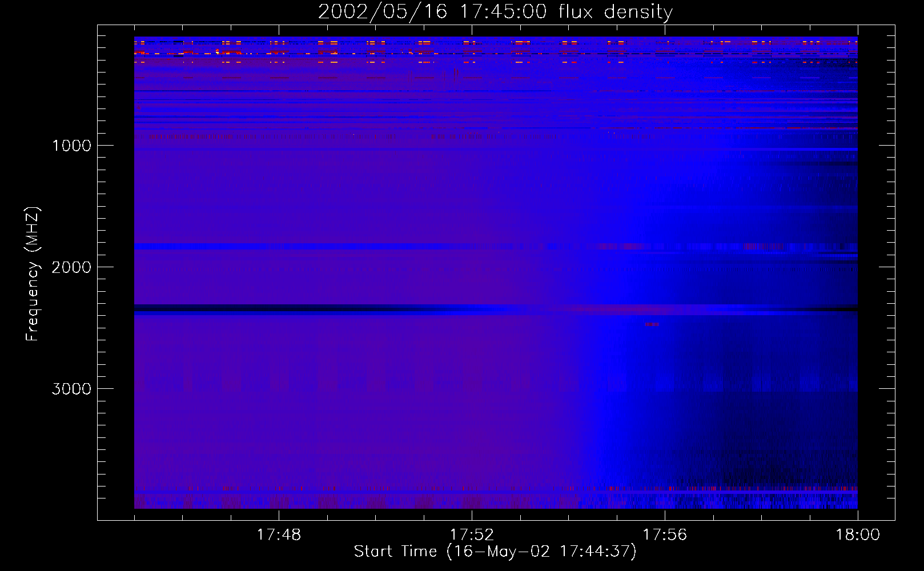924x571 pixels.
Task: Select the '1000' frequency axis label
Action: click(x=71, y=146)
